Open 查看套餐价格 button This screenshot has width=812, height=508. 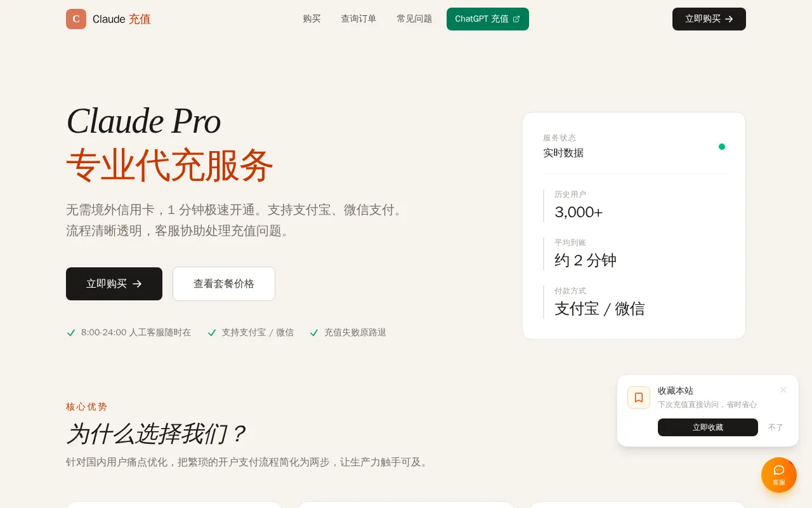(x=224, y=284)
